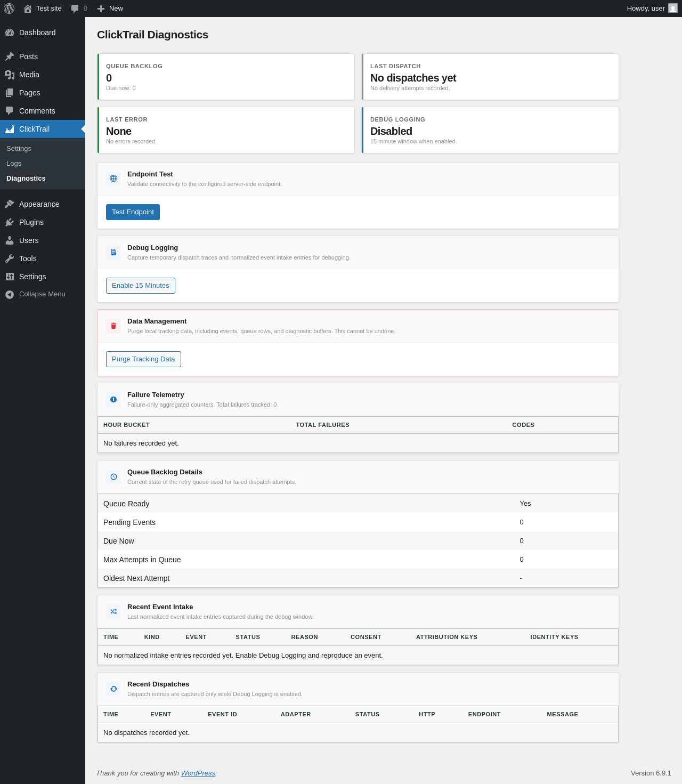Viewport: 682px width, 784px height.
Task: Enable debug logging for 15 minutes
Action: pyautogui.click(x=141, y=286)
